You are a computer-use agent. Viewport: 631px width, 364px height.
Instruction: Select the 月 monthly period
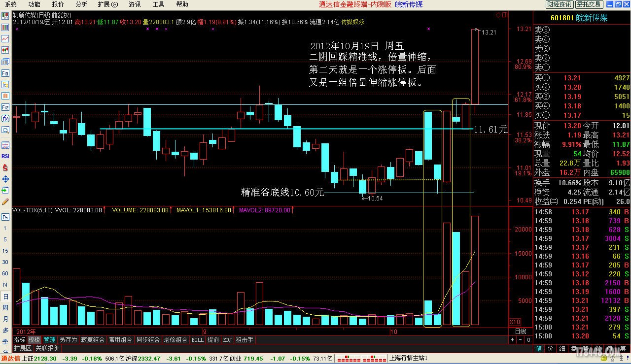point(5,319)
